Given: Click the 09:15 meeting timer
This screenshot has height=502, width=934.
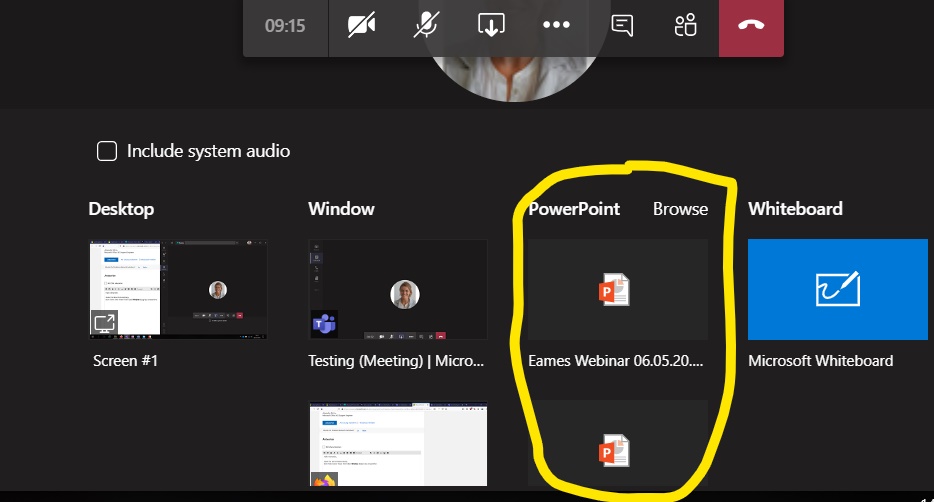Looking at the screenshot, I should tap(285, 26).
